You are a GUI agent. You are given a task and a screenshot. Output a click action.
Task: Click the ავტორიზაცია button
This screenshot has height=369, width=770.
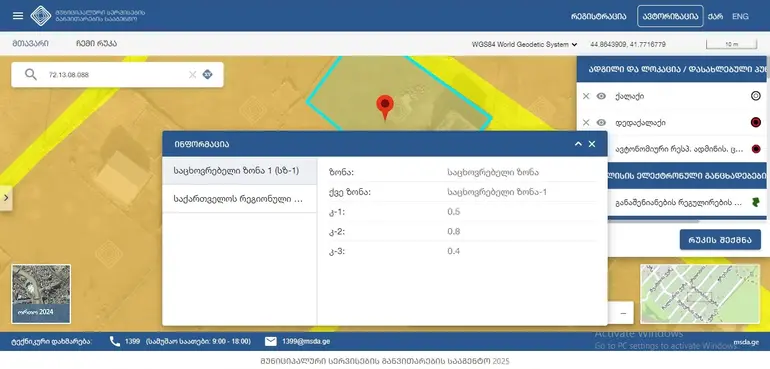click(670, 16)
